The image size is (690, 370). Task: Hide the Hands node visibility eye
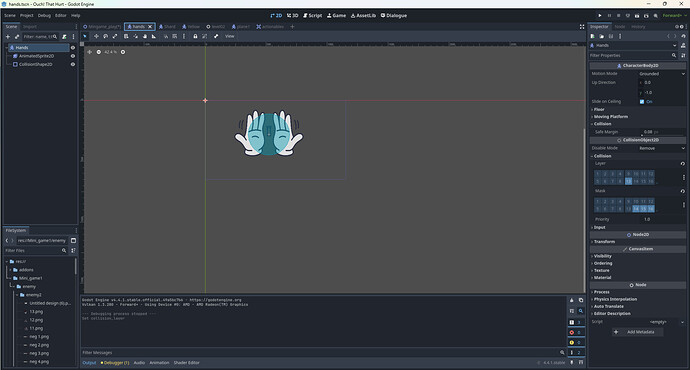click(x=73, y=48)
